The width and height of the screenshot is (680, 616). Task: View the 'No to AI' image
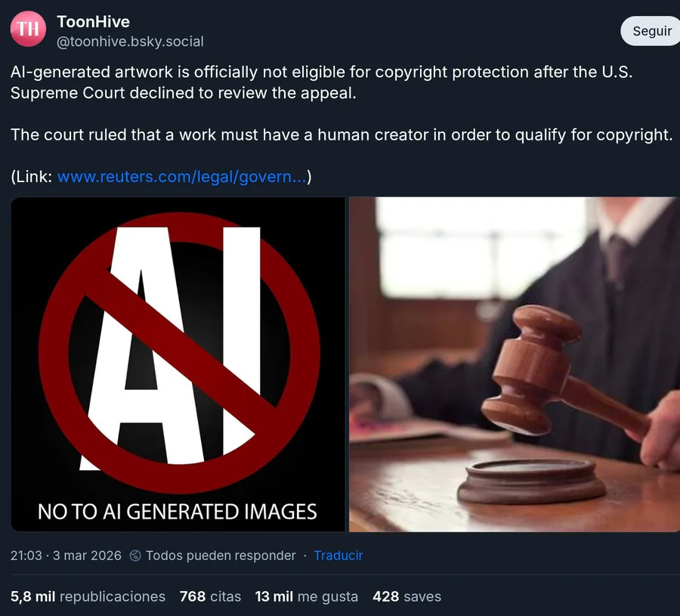point(178,364)
